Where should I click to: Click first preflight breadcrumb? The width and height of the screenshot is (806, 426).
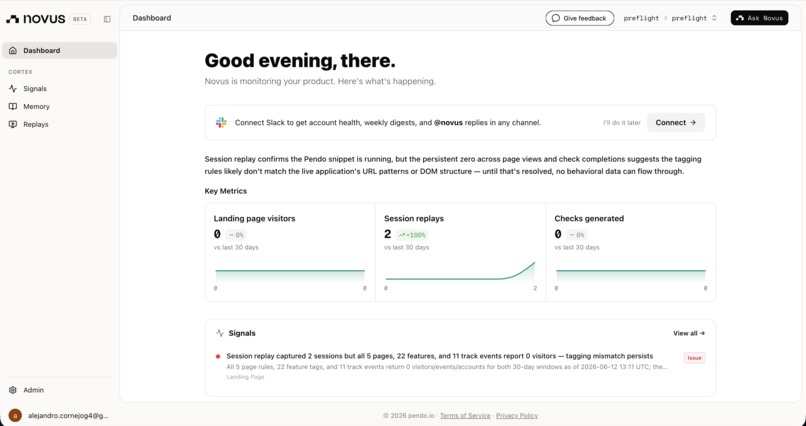pos(641,18)
